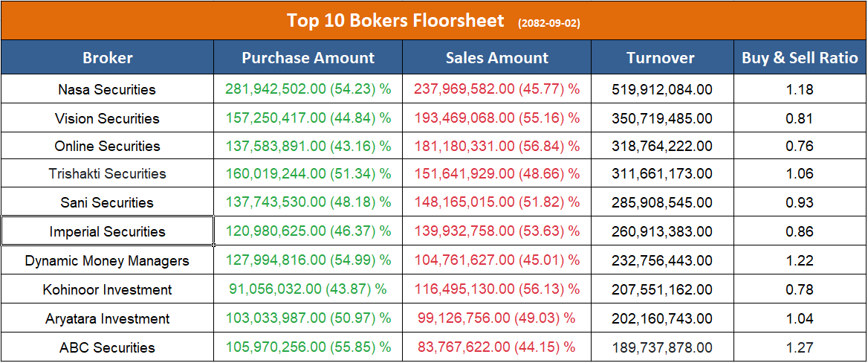Click the Broker column header
868x363 pixels.
(107, 58)
